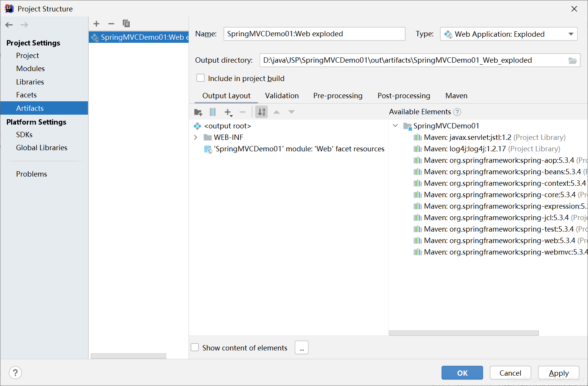Collapse SpringMVCDemo01 available elements node
Viewport: 588px width, 386px height.
tap(395, 126)
